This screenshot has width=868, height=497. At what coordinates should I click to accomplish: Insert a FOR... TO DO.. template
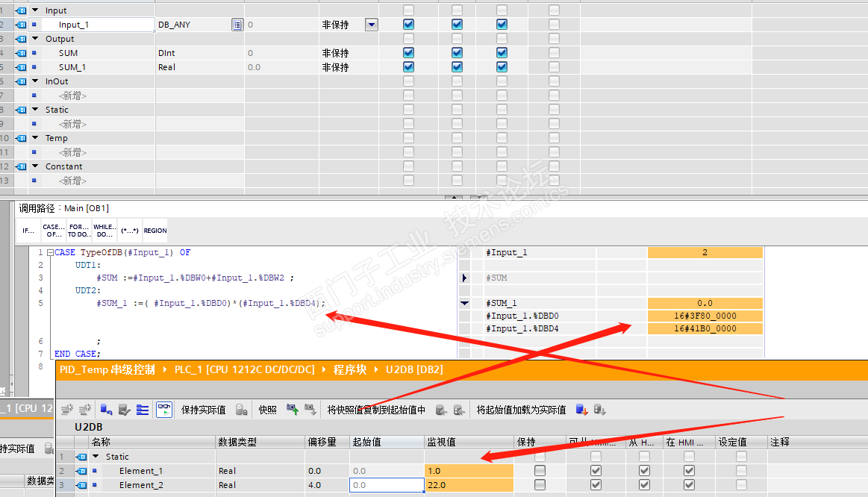pyautogui.click(x=78, y=231)
